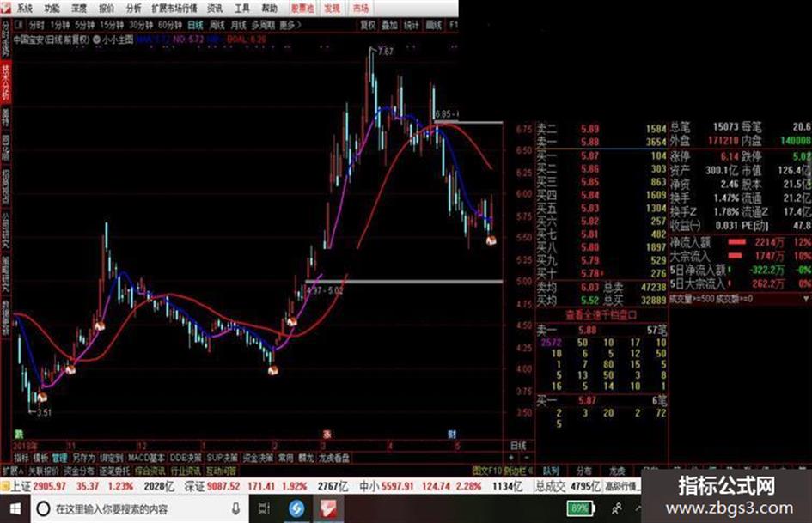Open the 报价 menu
This screenshot has height=523, width=812.
click(107, 9)
